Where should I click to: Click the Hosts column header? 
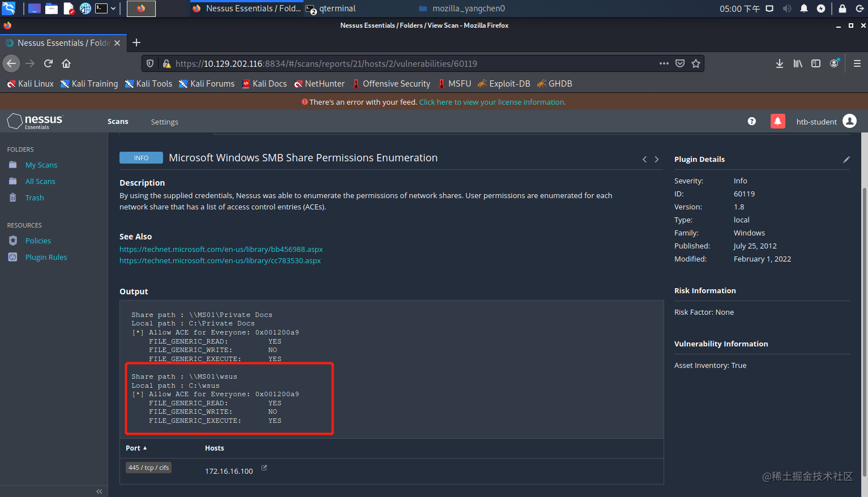(214, 448)
